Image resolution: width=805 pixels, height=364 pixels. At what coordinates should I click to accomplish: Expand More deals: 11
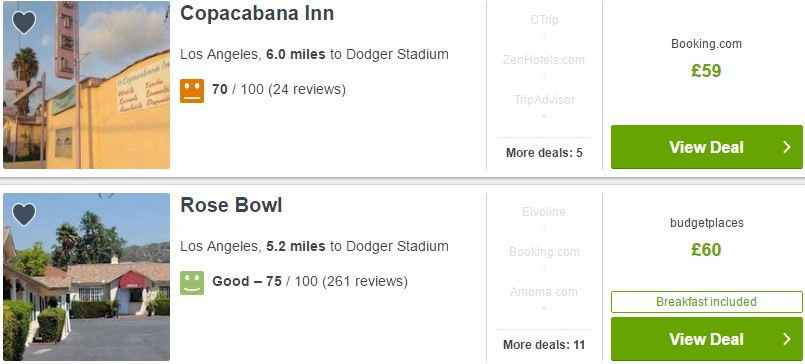544,344
